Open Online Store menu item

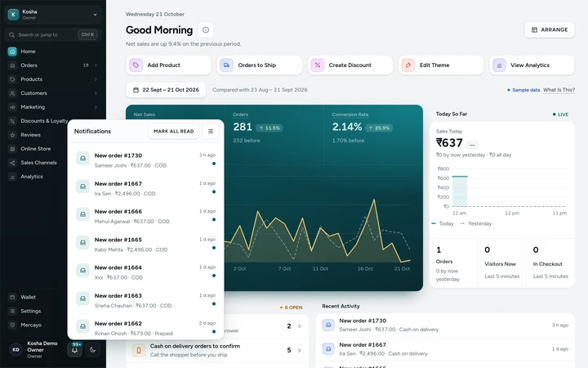click(x=35, y=149)
